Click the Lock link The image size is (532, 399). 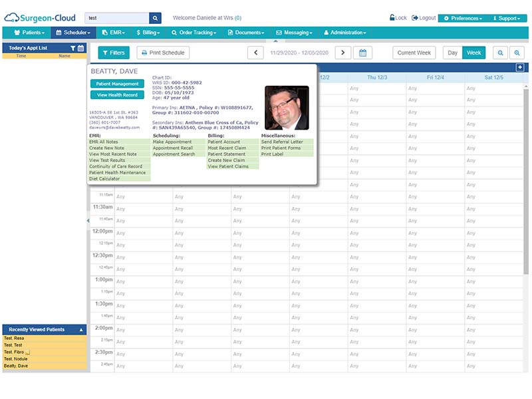coord(398,18)
